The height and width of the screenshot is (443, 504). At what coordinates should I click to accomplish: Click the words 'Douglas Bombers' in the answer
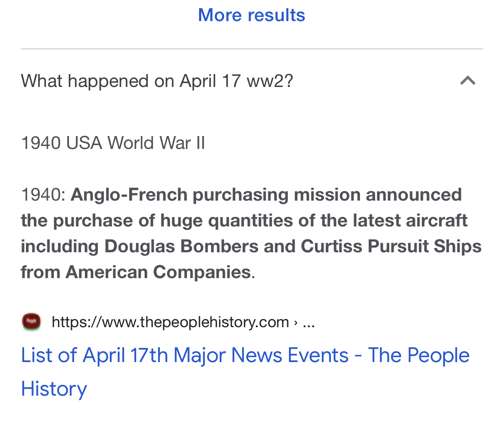pyautogui.click(x=181, y=247)
